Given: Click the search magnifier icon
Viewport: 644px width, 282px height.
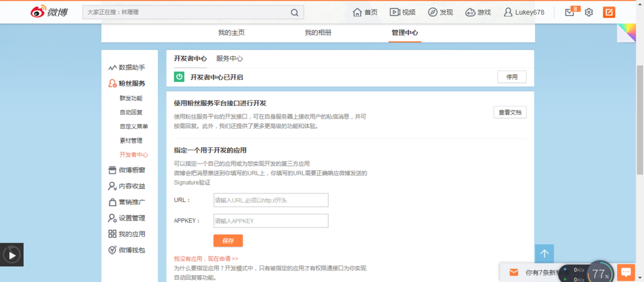Looking at the screenshot, I should coord(294,12).
